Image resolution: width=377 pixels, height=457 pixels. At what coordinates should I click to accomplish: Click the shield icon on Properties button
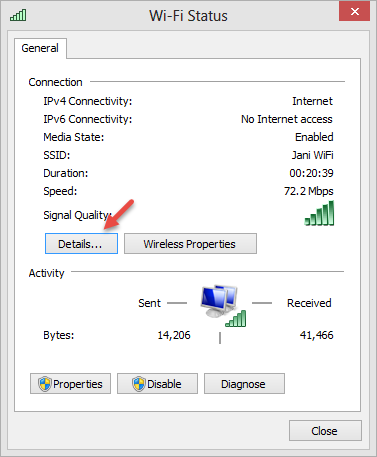(45, 384)
